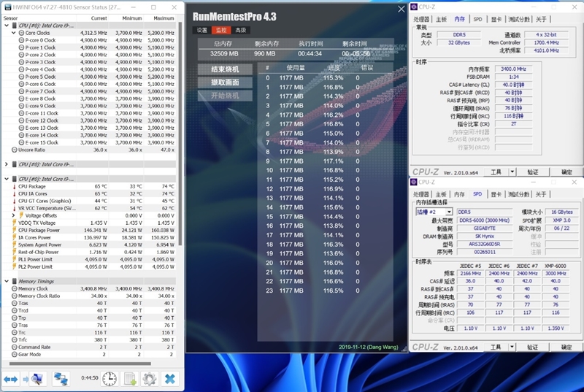
Task: Click the HWiNFO vertical scrollbar
Action: point(180,134)
